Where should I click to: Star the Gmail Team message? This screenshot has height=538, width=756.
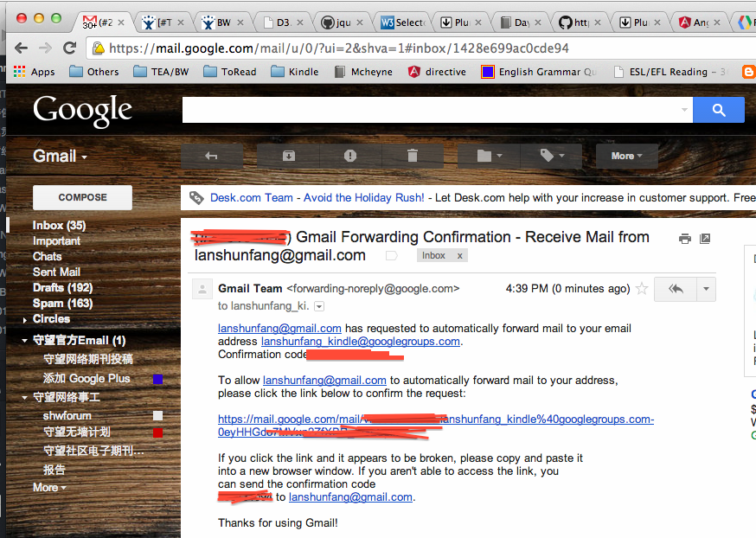coord(642,289)
